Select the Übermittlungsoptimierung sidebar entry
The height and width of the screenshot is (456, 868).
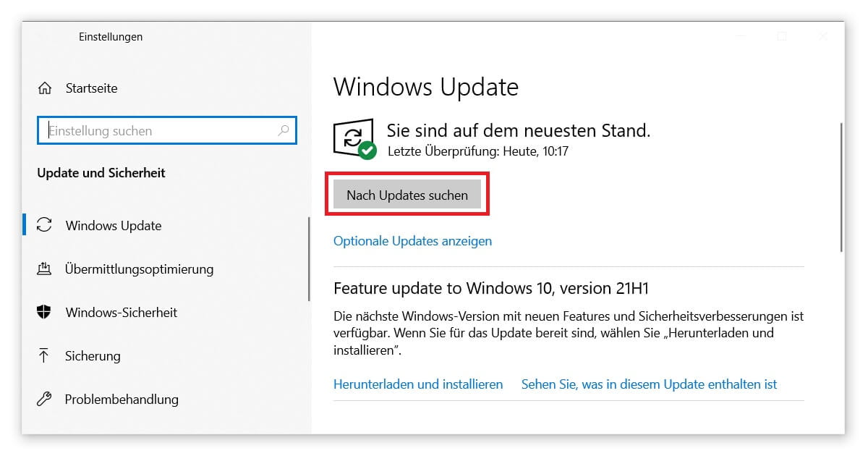pyautogui.click(x=139, y=269)
